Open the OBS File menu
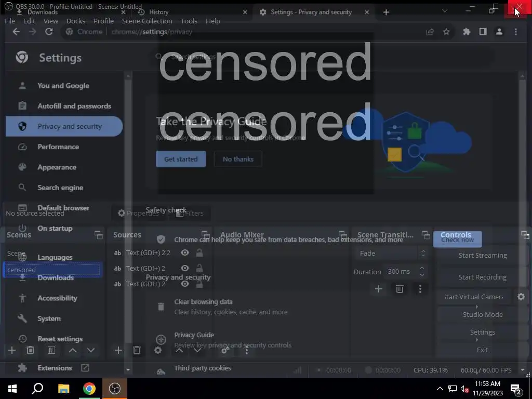The height and width of the screenshot is (399, 532). click(x=10, y=21)
